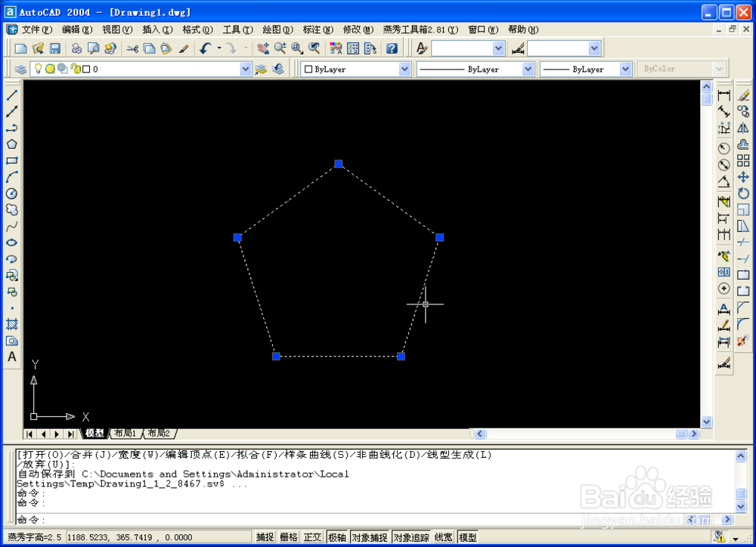Jump to first layout tab arrow
756x547 pixels.
click(30, 434)
